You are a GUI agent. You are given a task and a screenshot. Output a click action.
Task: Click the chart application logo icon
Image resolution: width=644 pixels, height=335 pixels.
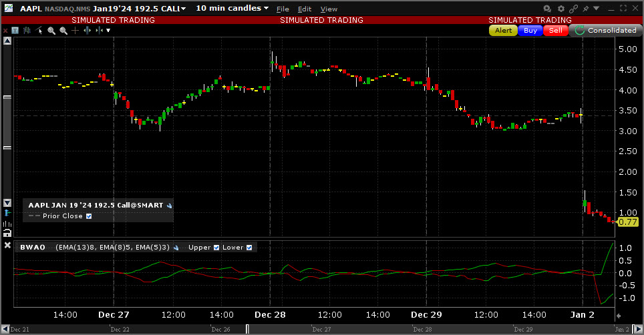8,8
